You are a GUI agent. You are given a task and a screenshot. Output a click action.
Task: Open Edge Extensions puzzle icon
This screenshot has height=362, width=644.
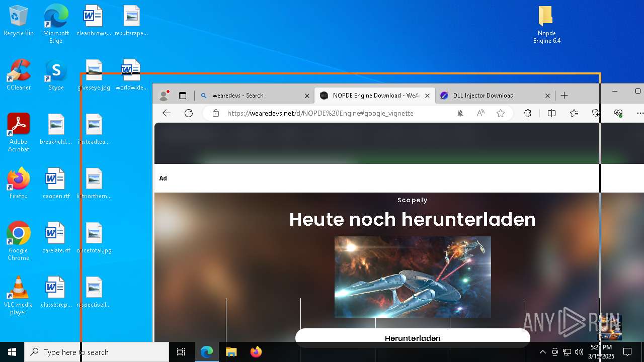(x=527, y=113)
